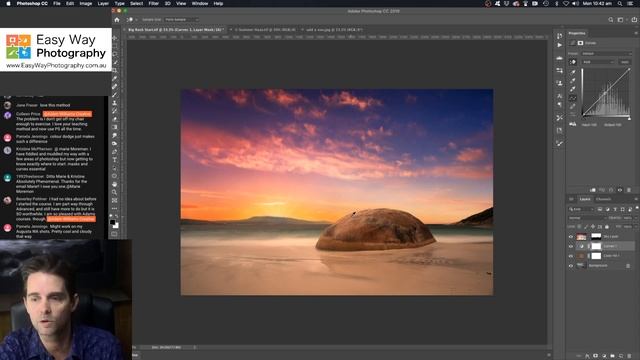Select the Brush tool

pyautogui.click(x=115, y=95)
